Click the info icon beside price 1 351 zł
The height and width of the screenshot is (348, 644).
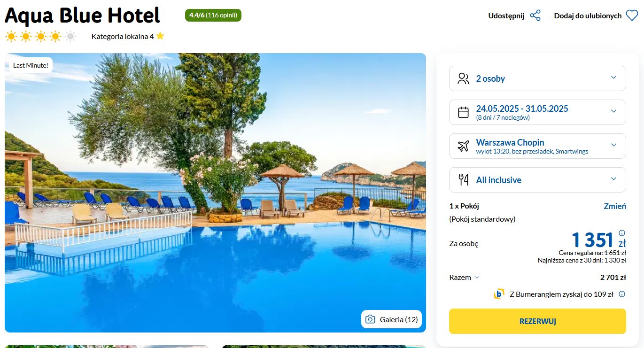tap(622, 233)
